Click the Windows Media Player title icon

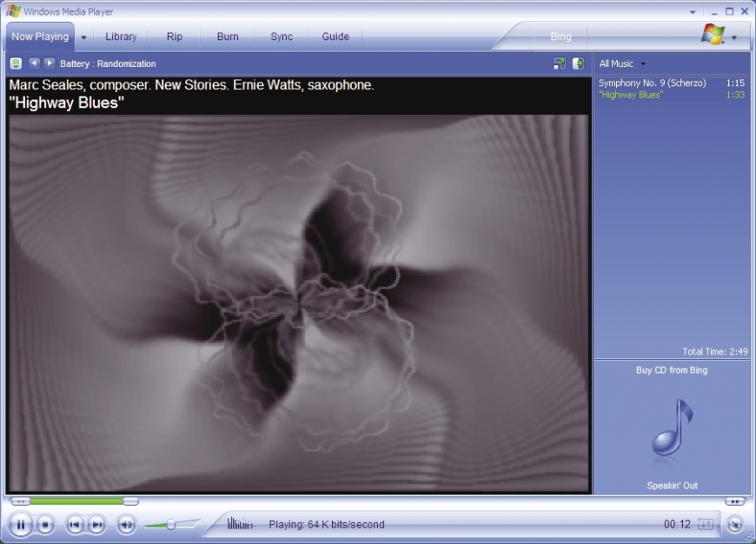point(13,11)
